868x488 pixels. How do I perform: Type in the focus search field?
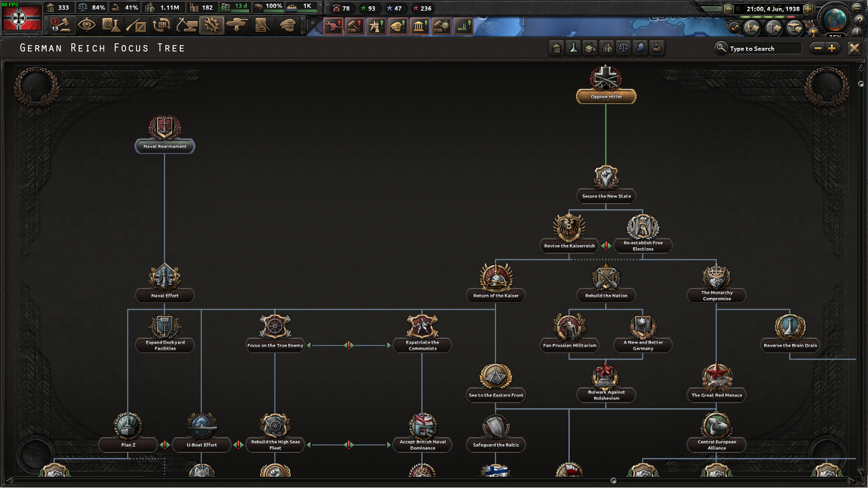coord(765,48)
